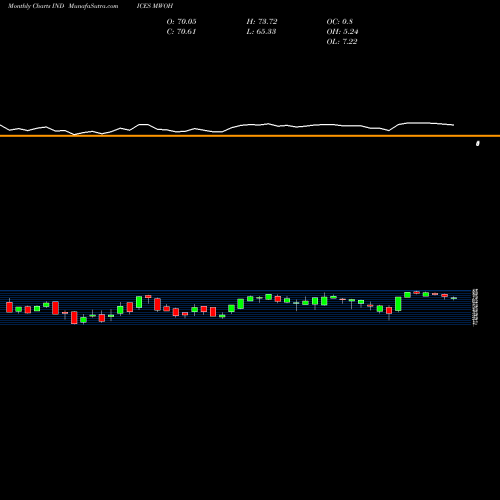Click the 'ICES MWOH' symbol text
This screenshot has height=500, width=500.
[x=155, y=6]
